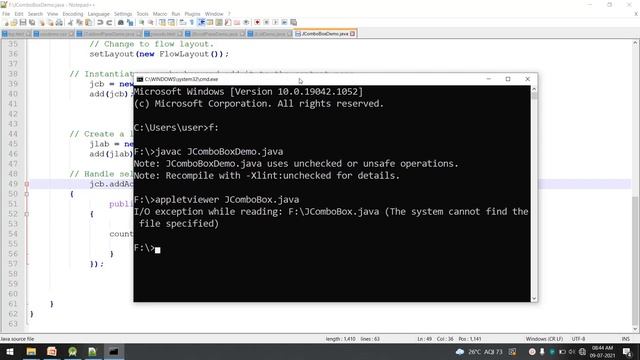Click the Replace toolbar icon
This screenshot has height=360, width=640.
[130, 22]
